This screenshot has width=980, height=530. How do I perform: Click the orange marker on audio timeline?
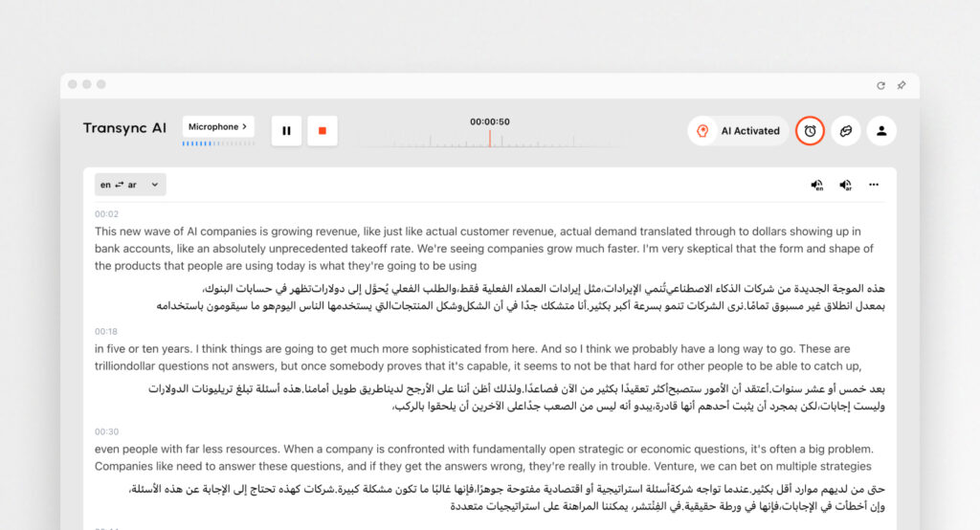tap(490, 138)
